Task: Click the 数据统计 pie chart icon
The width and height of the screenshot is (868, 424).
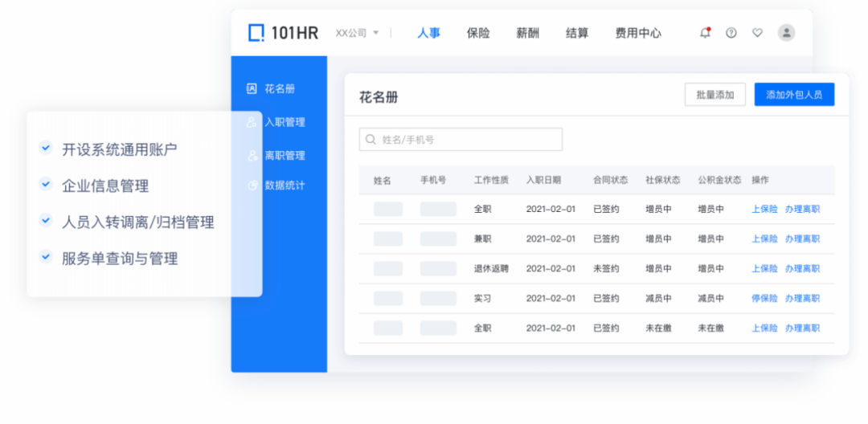Action: [x=252, y=185]
